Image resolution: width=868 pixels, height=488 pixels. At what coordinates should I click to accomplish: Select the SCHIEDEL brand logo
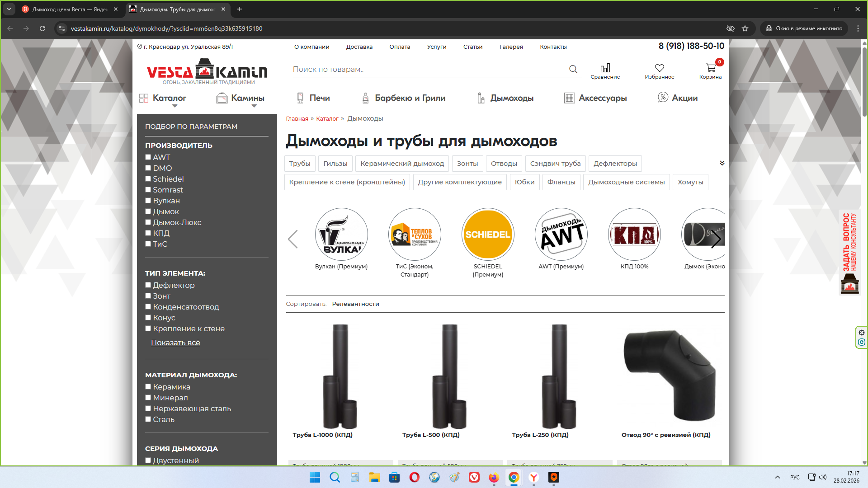(x=488, y=235)
